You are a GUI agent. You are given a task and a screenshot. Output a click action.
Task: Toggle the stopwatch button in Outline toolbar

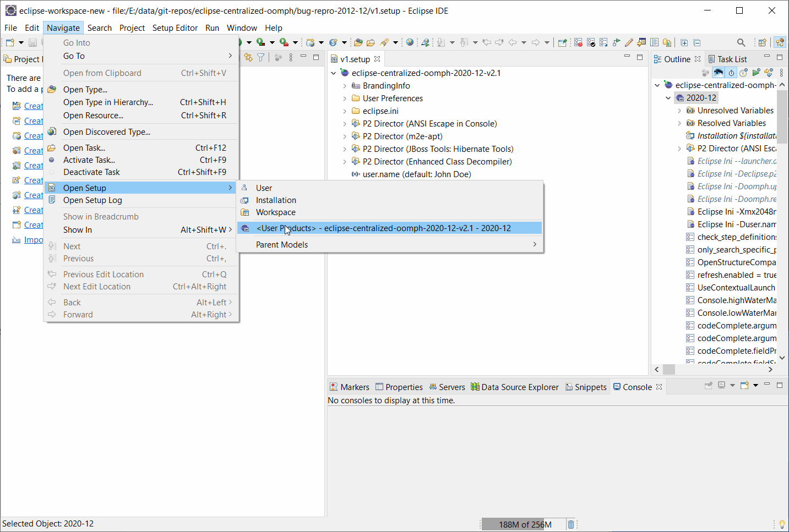(731, 73)
